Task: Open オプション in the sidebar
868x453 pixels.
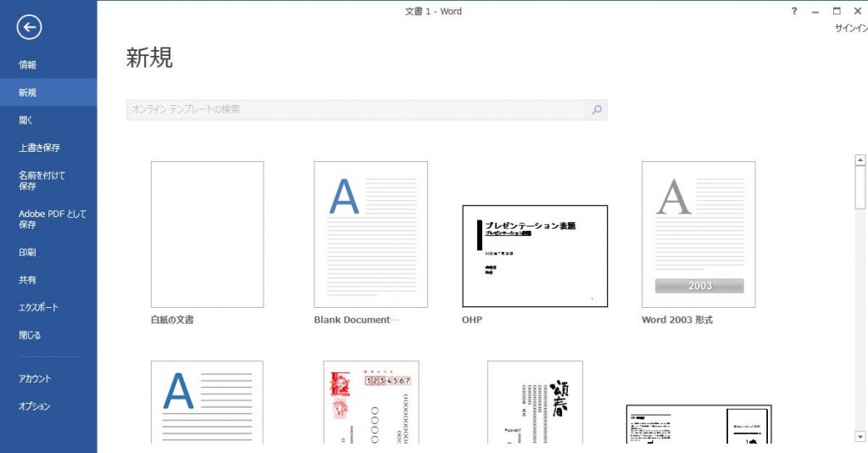Action: click(34, 406)
